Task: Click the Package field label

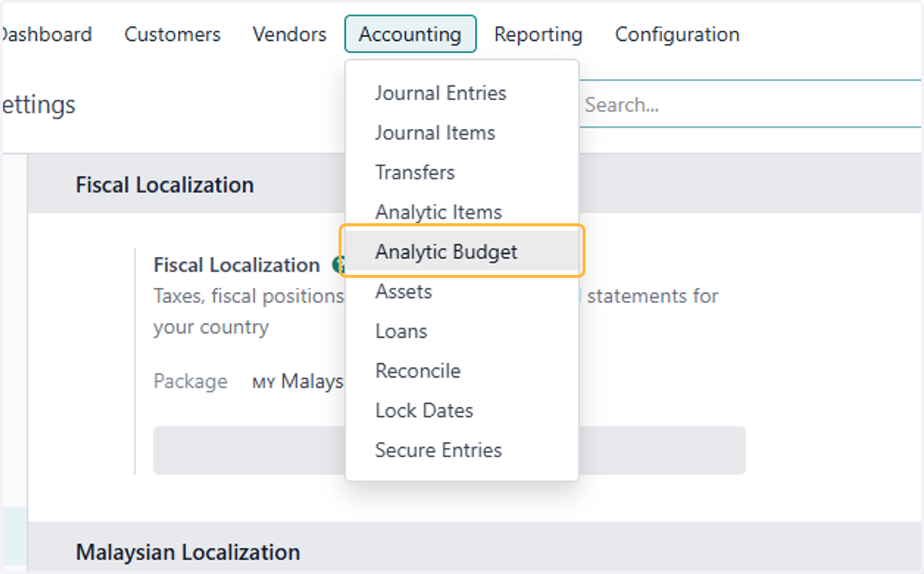Action: (190, 382)
